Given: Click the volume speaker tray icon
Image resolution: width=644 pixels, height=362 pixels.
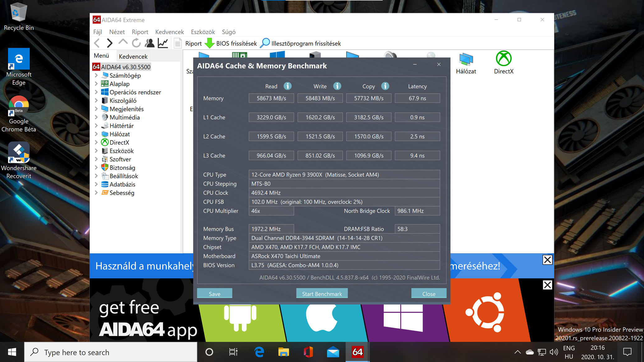Looking at the screenshot, I should pos(554,352).
